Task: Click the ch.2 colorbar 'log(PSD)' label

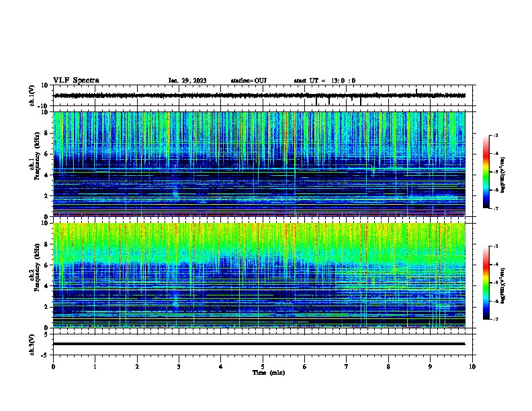Action: pyautogui.click(x=503, y=285)
